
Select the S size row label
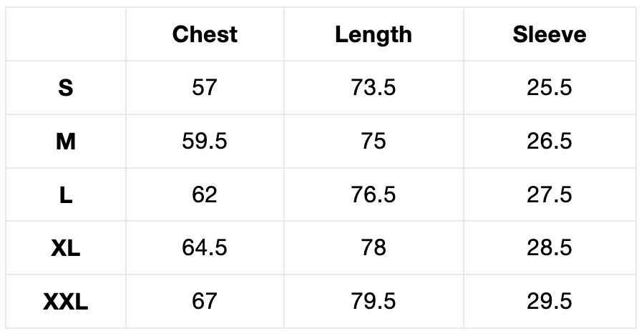coord(66,88)
